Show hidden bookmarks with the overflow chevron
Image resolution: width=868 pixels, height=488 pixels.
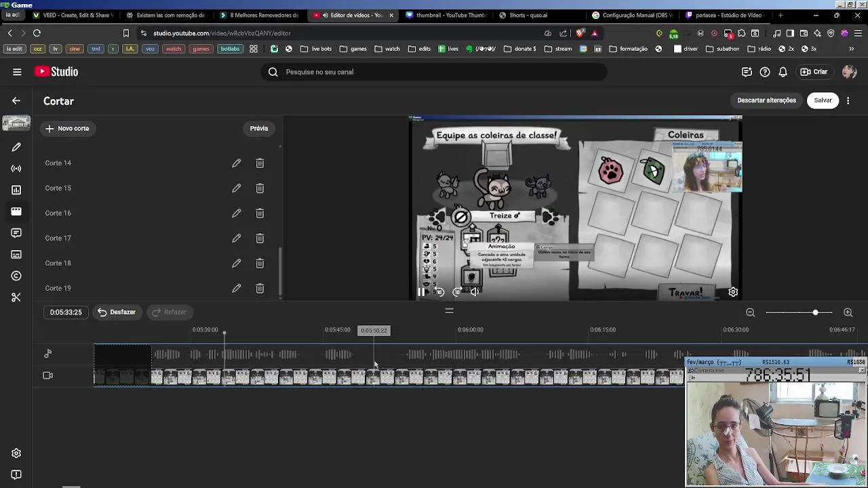(851, 49)
